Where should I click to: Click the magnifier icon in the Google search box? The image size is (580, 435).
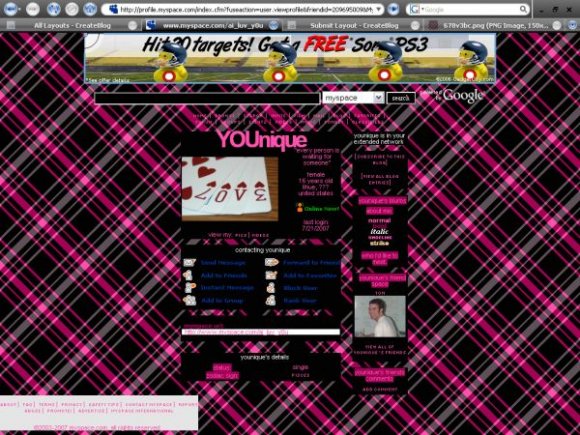click(523, 9)
